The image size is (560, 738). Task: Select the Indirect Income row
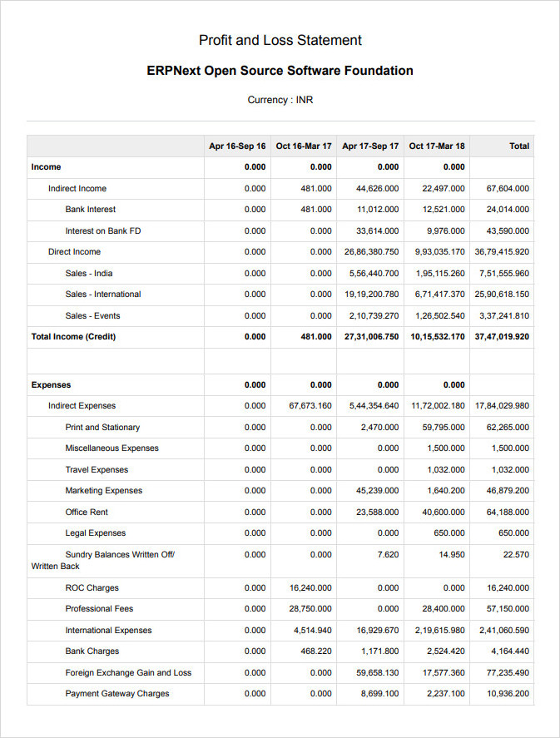(x=280, y=189)
